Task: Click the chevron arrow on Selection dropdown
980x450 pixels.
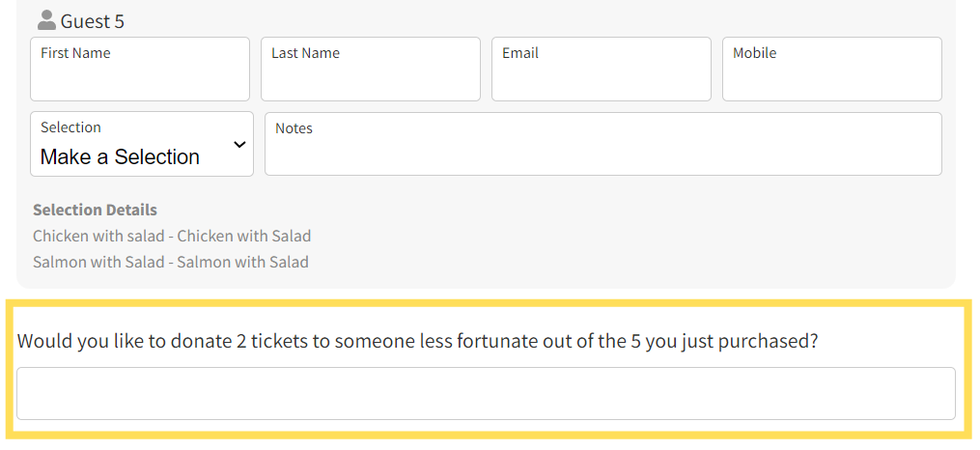Action: pos(239,145)
